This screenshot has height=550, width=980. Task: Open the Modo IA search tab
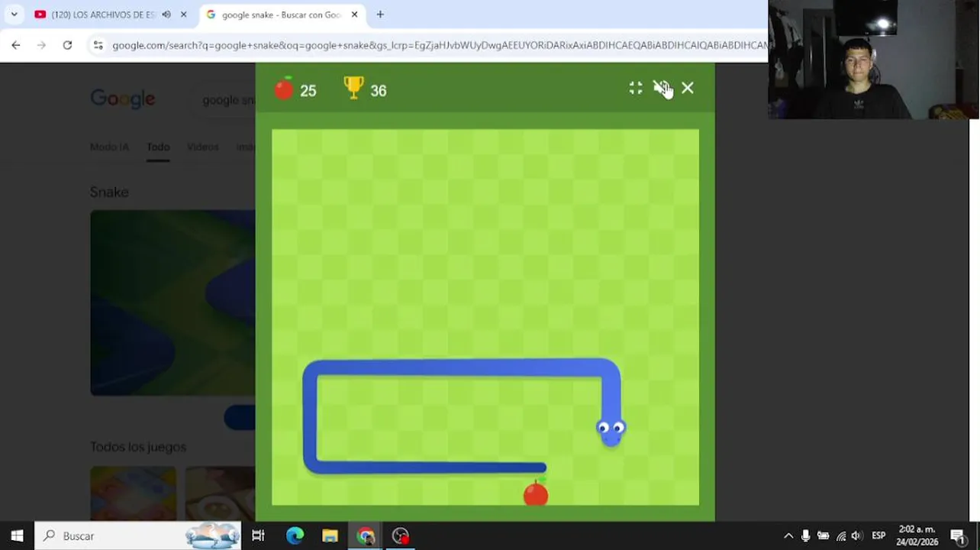(109, 147)
